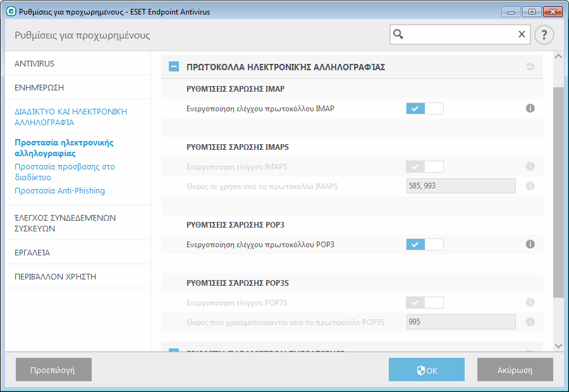Click the scroll up arrow

pyautogui.click(x=558, y=57)
